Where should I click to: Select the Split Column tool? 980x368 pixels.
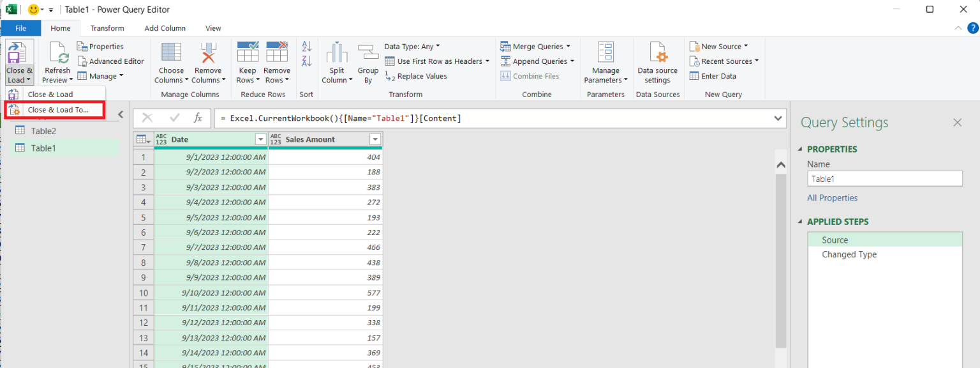click(x=336, y=61)
